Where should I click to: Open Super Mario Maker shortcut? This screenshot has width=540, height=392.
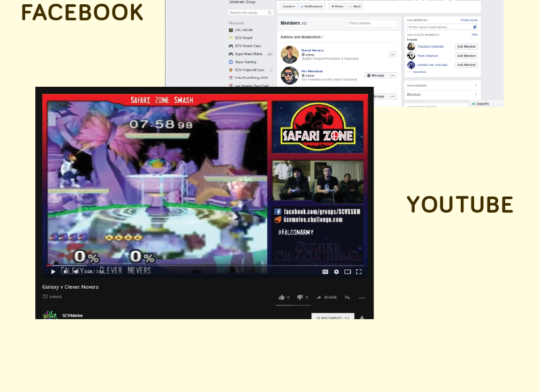247,54
